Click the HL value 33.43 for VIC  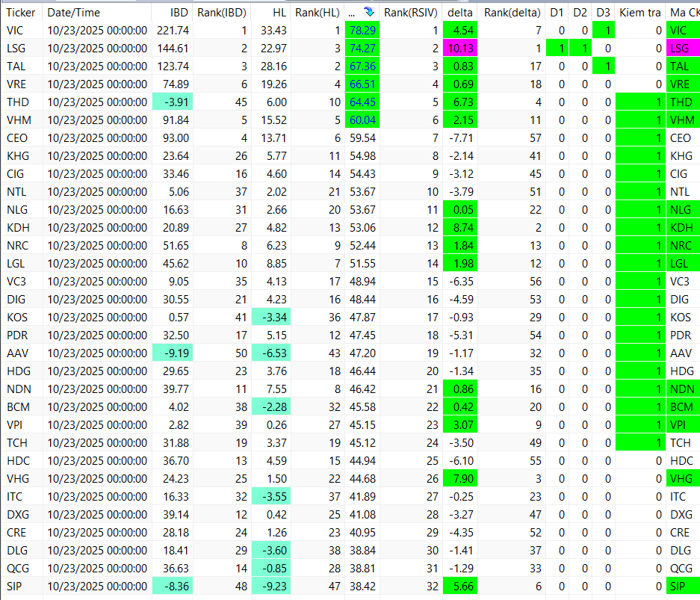coord(271,31)
